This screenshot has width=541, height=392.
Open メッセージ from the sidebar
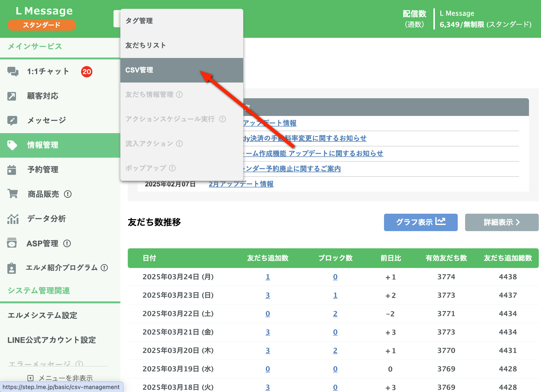pos(12,120)
